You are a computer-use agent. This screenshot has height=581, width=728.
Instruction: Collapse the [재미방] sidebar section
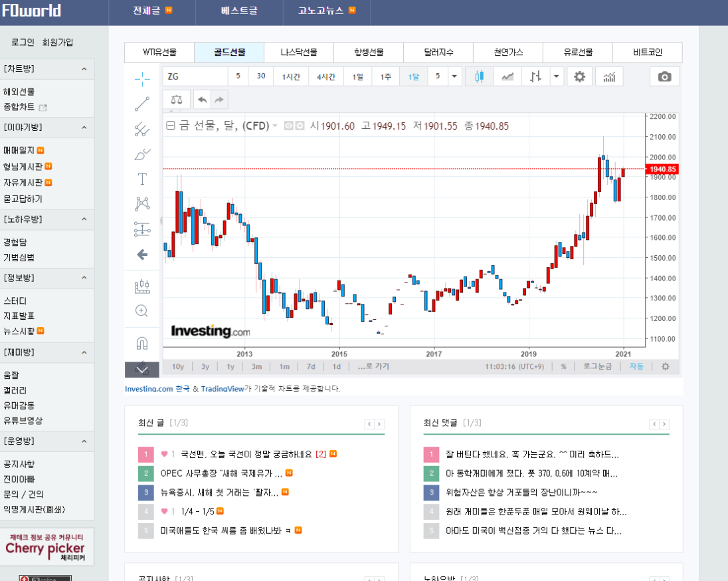pyautogui.click(x=84, y=352)
